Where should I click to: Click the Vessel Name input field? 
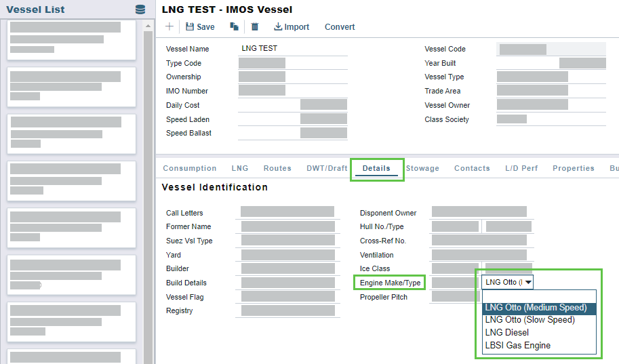tap(293, 49)
